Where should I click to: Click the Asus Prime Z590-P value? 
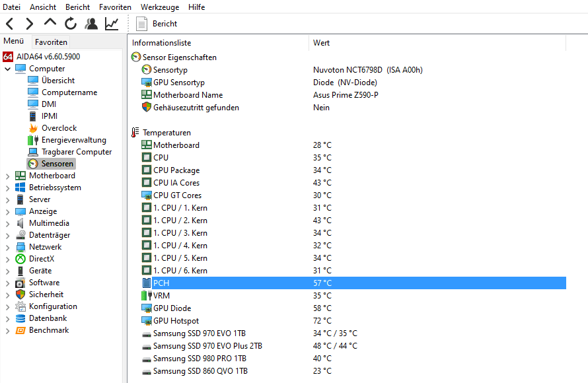[346, 95]
